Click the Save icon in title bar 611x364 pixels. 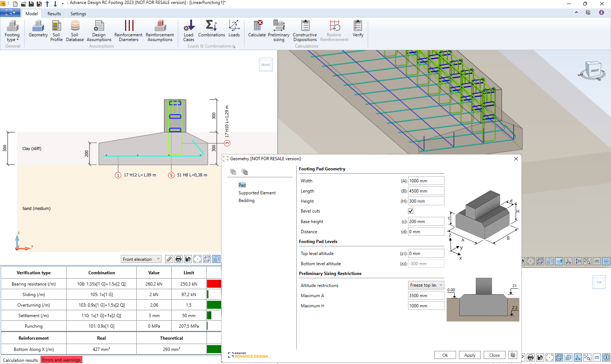tap(31, 4)
